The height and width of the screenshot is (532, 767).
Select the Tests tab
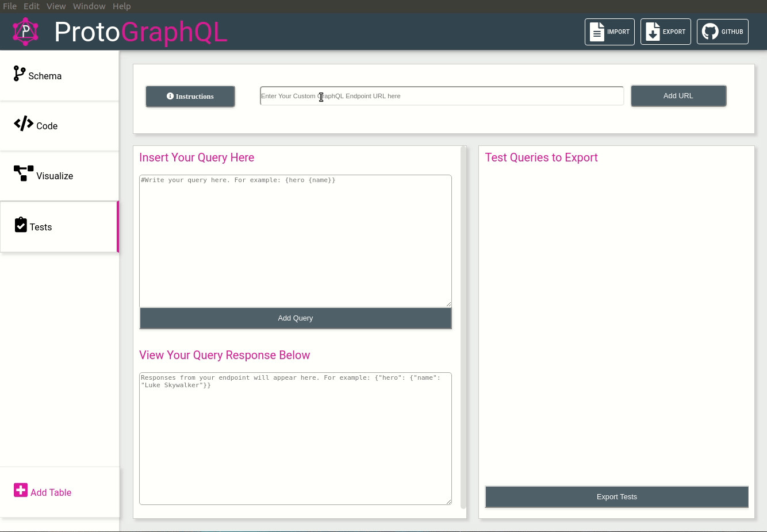coord(59,227)
